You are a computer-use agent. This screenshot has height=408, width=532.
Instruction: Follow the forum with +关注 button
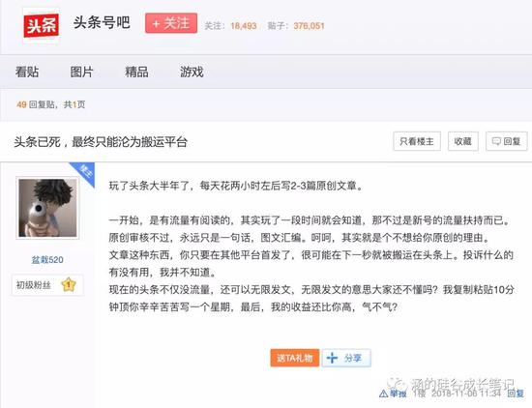[171, 23]
